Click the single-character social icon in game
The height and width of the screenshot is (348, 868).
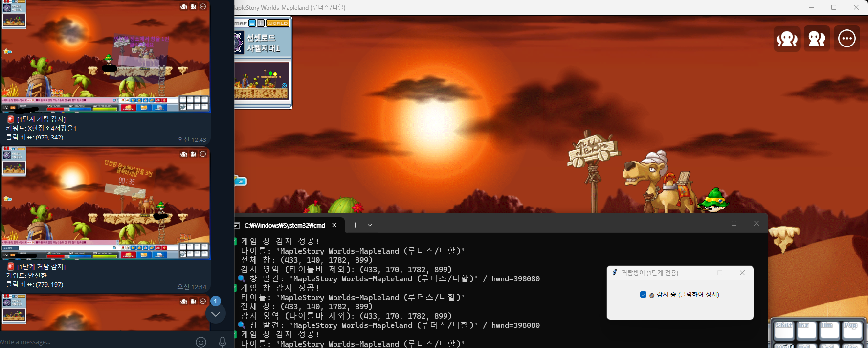click(x=787, y=39)
